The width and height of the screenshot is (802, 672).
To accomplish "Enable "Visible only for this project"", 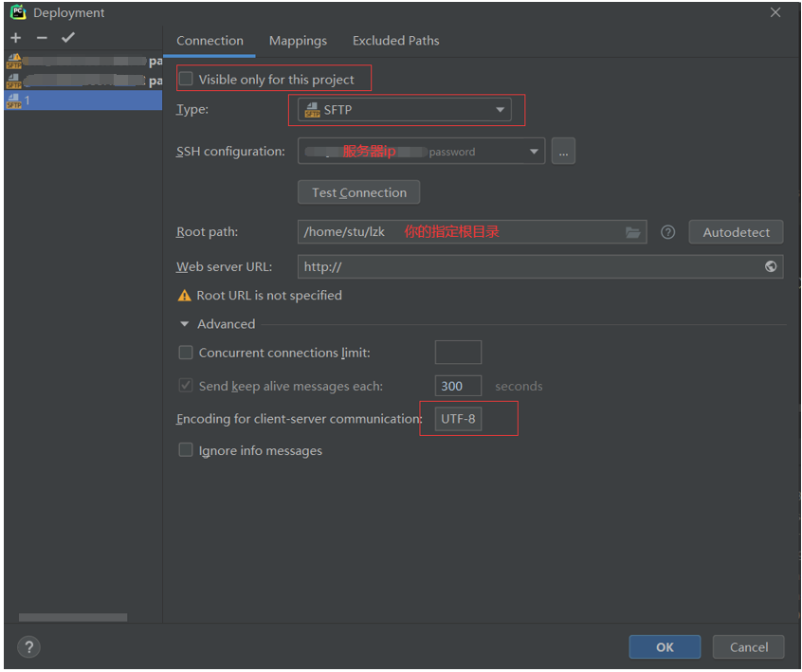I will [186, 79].
